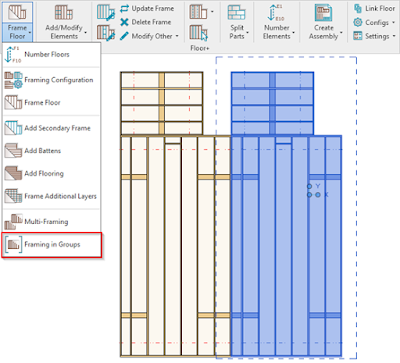Click the upper floor frame icon with dropdown
This screenshot has width=400, height=363.
[198, 12]
